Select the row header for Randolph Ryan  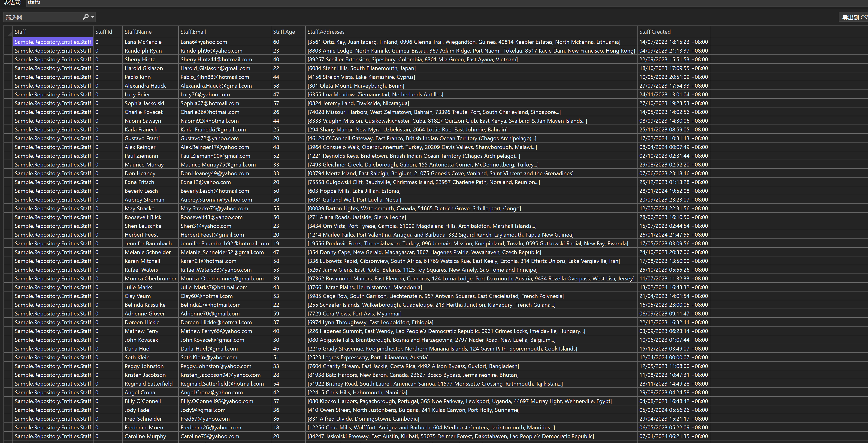[8, 51]
